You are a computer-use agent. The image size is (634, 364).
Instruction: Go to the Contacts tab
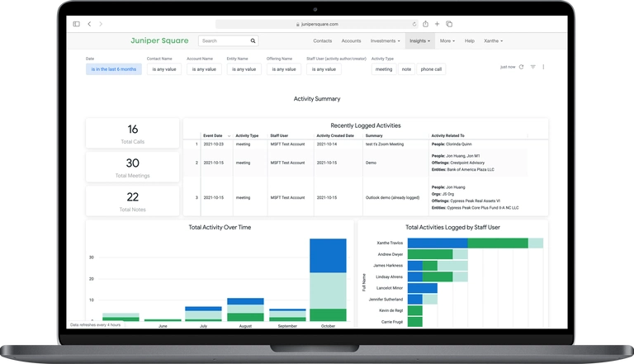323,40
